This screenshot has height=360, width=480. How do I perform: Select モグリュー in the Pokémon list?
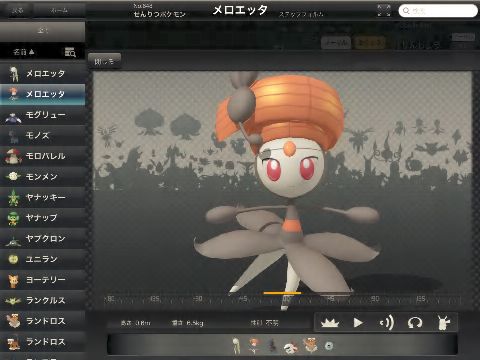click(43, 115)
